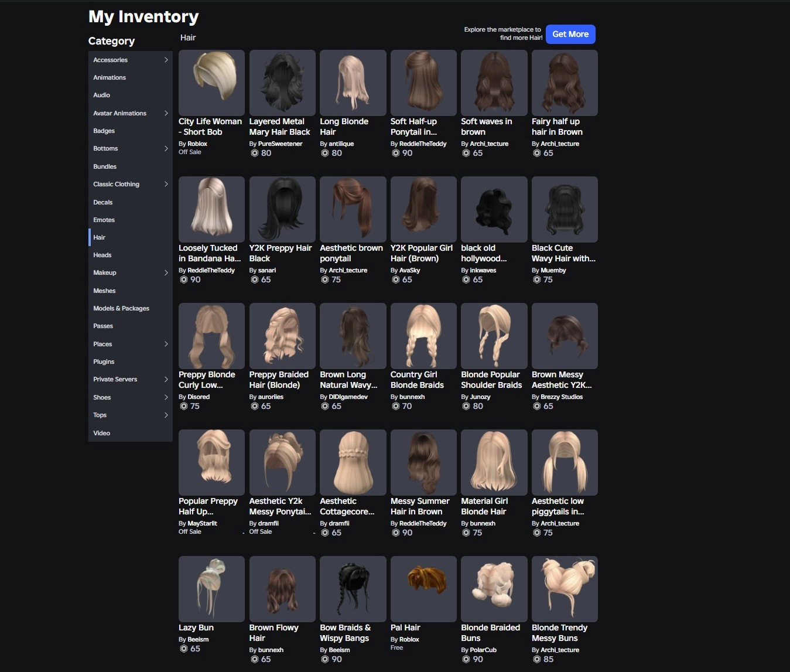Click the Get More button
Viewport: 790px width, 672px height.
570,34
